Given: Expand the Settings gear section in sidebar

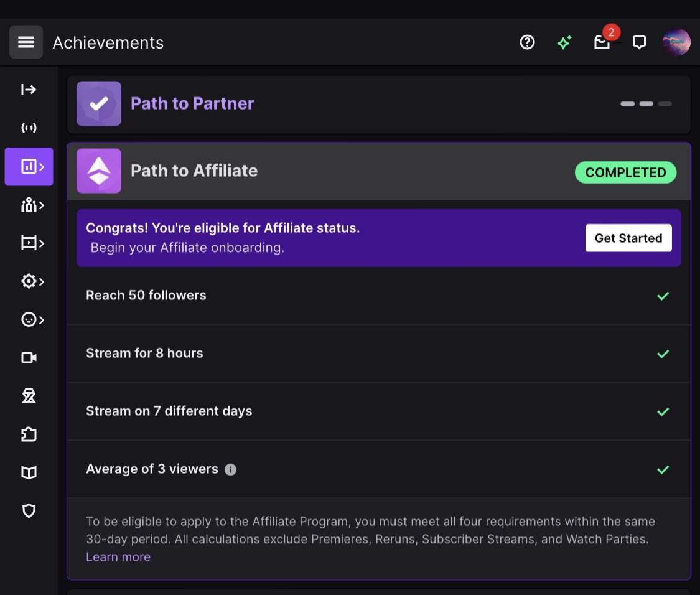Looking at the screenshot, I should coord(32,281).
